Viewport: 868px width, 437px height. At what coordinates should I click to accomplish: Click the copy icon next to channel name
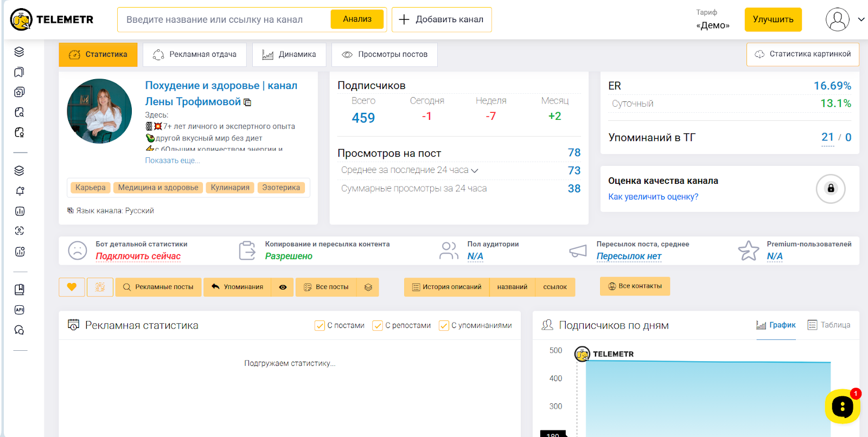(x=247, y=102)
